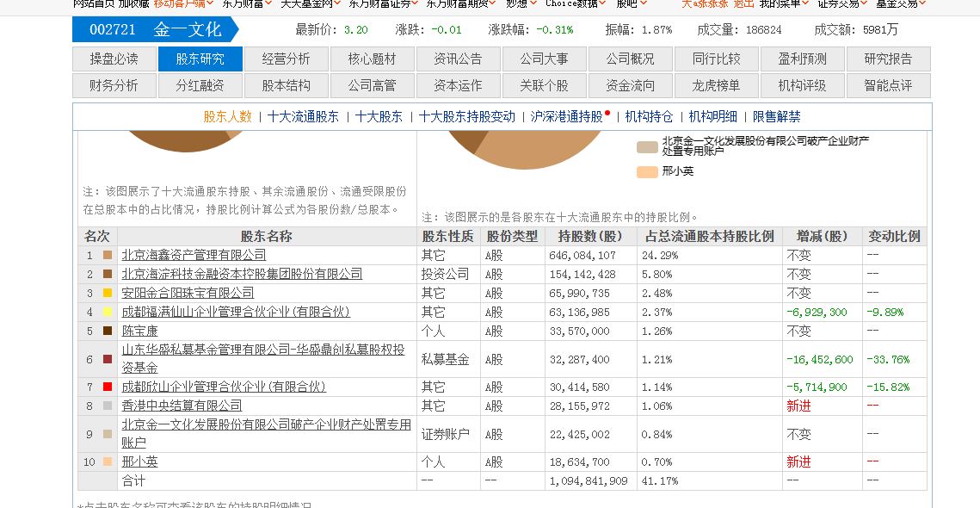Open the 经营分析 tab
Screen dimensions: 980x508
pos(286,59)
